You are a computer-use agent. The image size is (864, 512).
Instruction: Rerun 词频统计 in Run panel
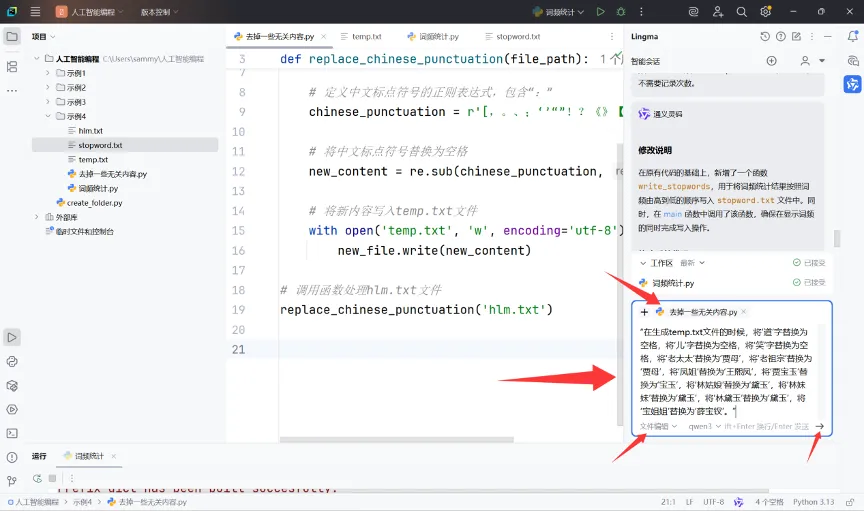coord(37,478)
